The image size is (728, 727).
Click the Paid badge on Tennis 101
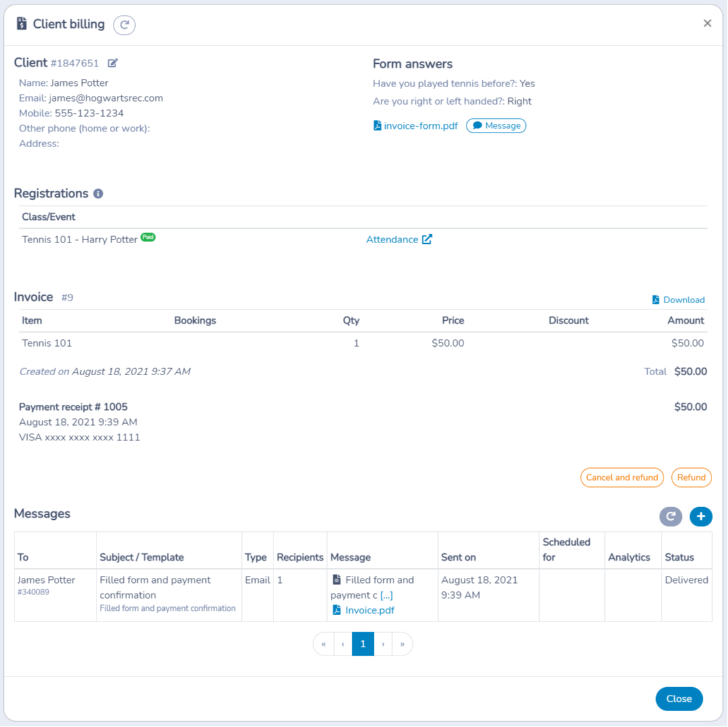(148, 237)
